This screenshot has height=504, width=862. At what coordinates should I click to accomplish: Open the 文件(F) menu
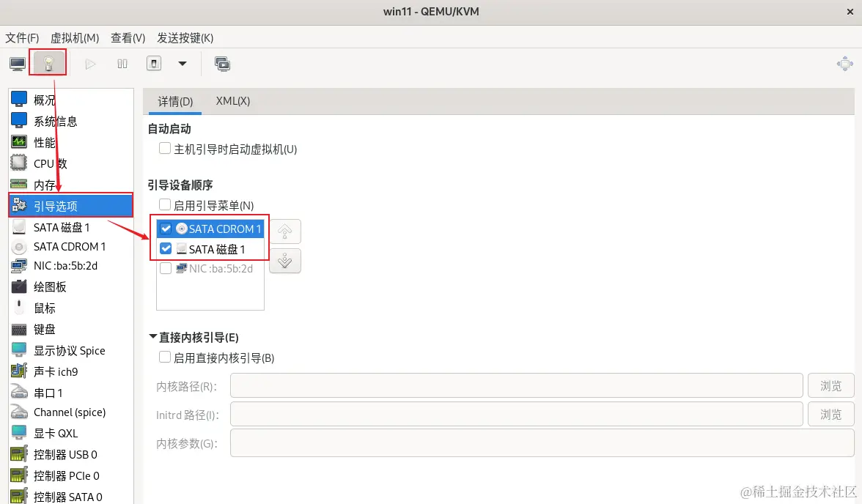pyautogui.click(x=22, y=38)
